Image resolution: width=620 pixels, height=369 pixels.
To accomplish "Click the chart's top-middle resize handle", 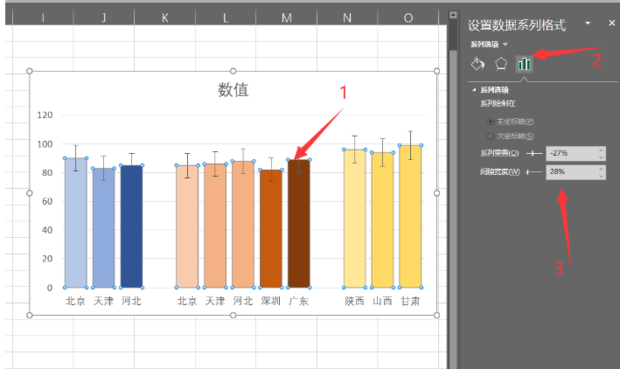I will click(x=233, y=71).
